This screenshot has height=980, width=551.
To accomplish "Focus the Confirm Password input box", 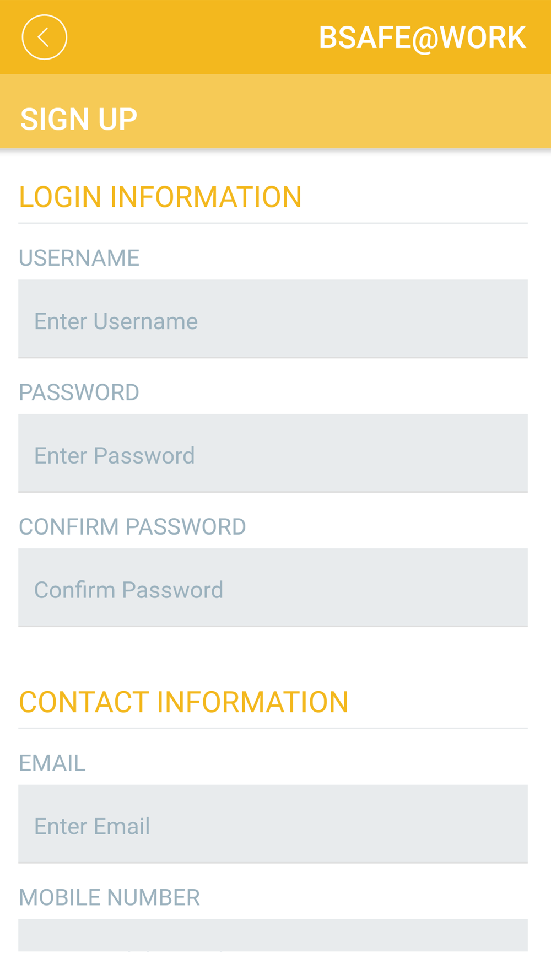I will point(273,588).
